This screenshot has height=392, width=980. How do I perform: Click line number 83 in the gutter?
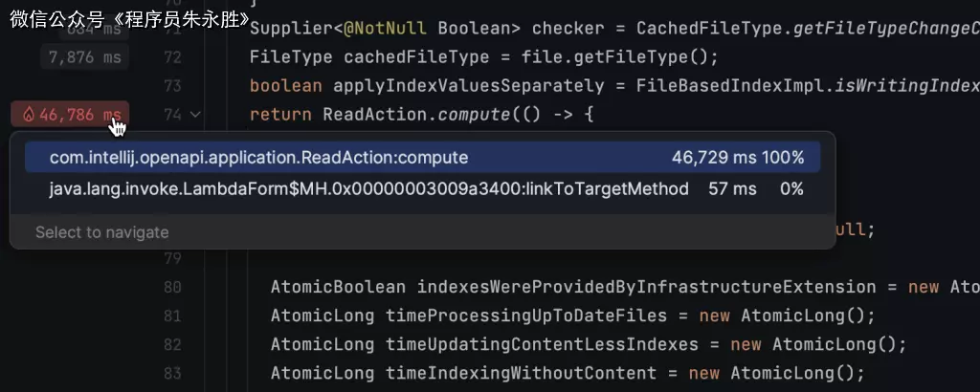[x=172, y=373]
